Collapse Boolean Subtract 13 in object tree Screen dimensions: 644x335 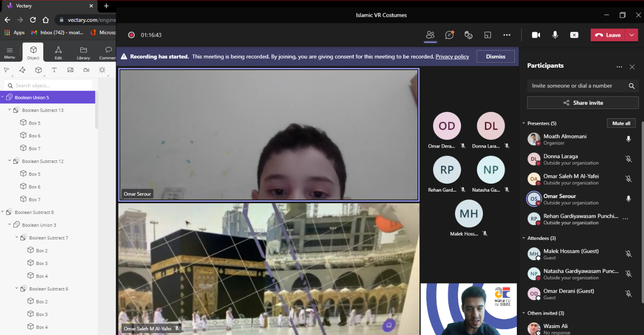point(9,110)
